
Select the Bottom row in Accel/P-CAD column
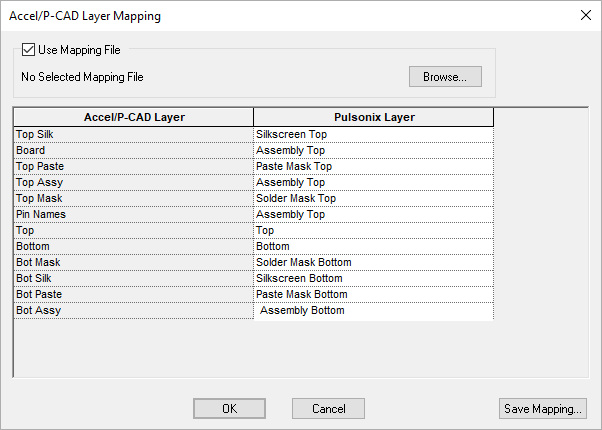pyautogui.click(x=134, y=246)
